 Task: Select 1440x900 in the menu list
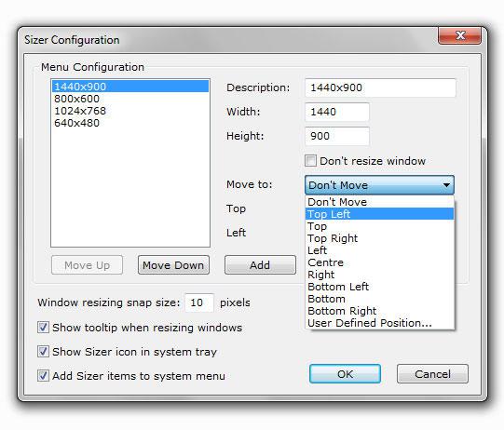(x=130, y=87)
